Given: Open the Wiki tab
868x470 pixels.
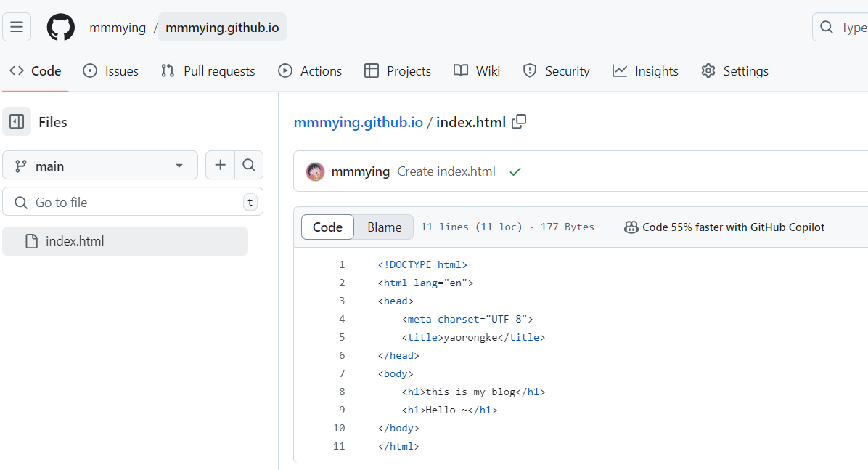Looking at the screenshot, I should click(477, 71).
